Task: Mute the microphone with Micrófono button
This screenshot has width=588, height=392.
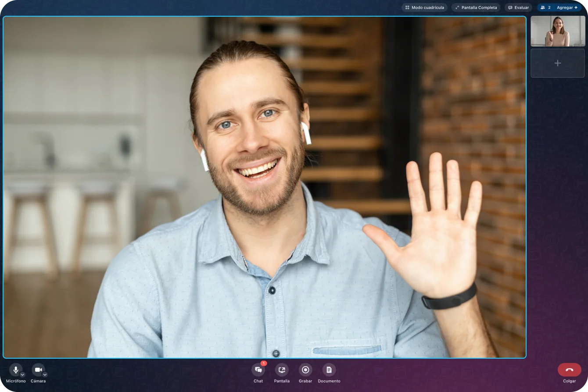Action: [15, 370]
